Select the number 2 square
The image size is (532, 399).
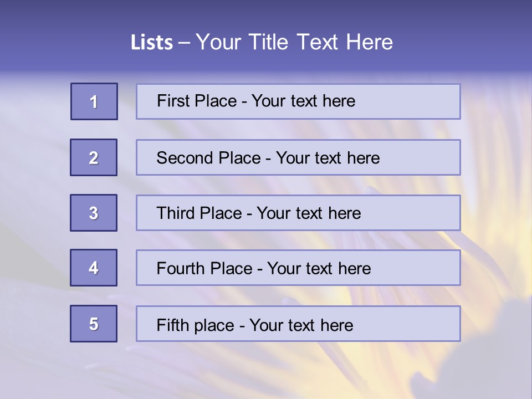[94, 157]
